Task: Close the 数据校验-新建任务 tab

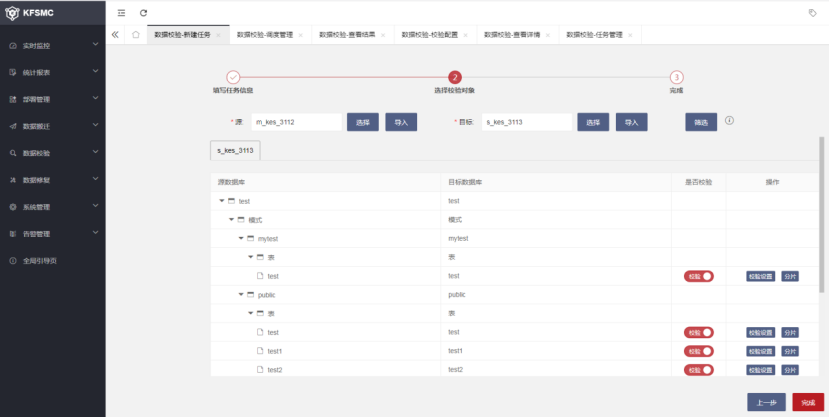Action: 218,35
